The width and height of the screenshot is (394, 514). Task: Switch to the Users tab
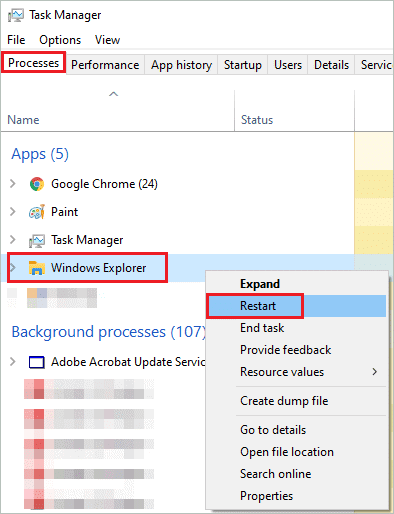pyautogui.click(x=288, y=65)
